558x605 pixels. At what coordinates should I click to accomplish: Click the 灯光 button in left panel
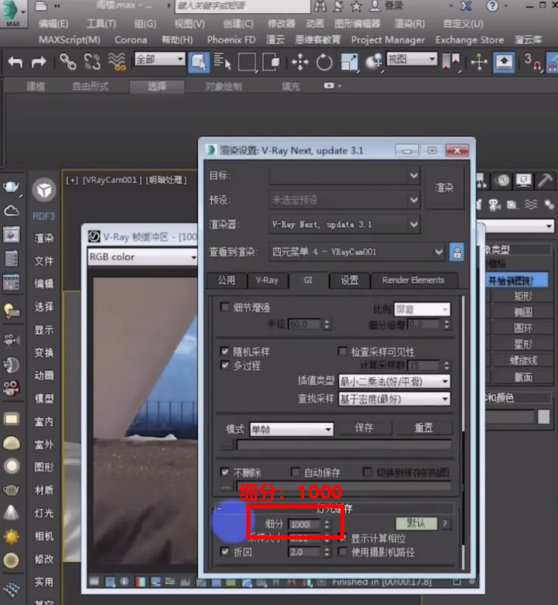click(x=44, y=514)
